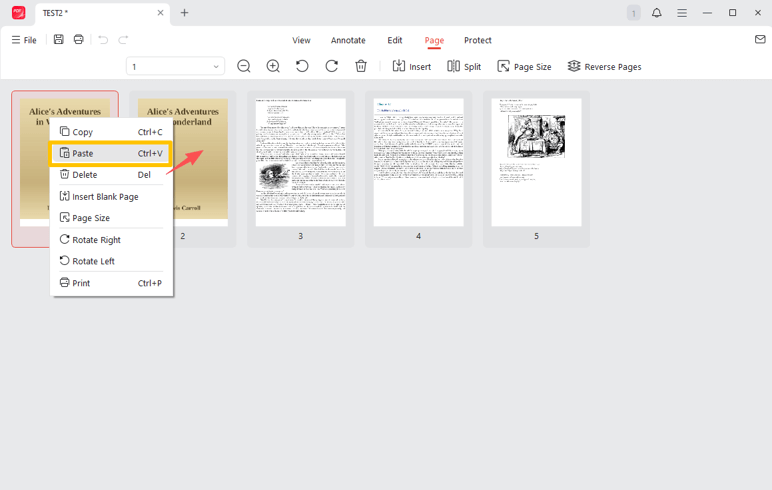Choose Delete from context menu

[x=111, y=175]
